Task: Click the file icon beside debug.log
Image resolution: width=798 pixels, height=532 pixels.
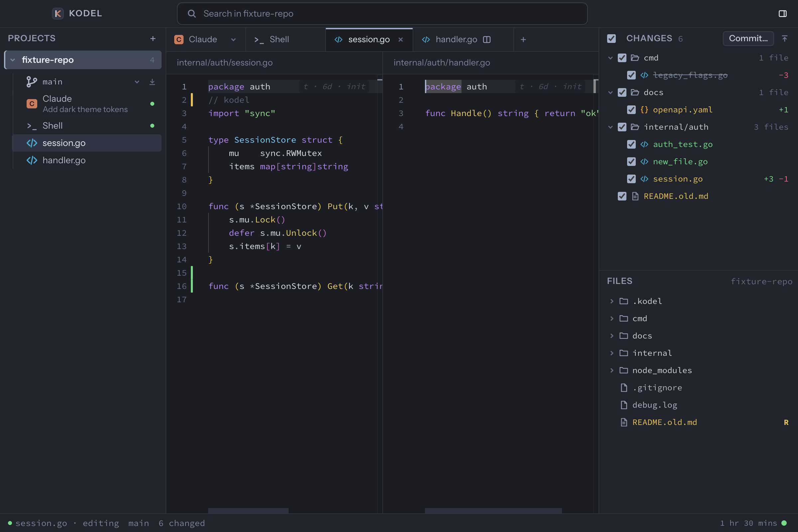Action: click(624, 405)
